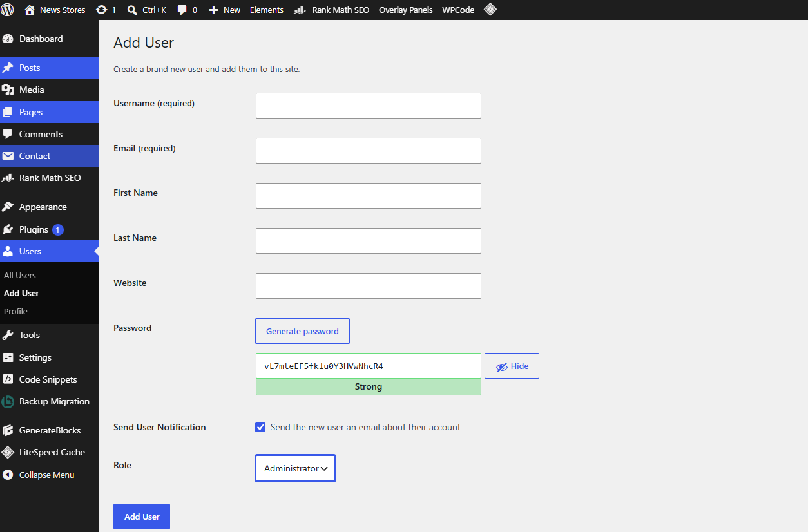Screen dimensions: 808x532
Task: Click the News Stores site link
Action: pyautogui.click(x=63, y=10)
